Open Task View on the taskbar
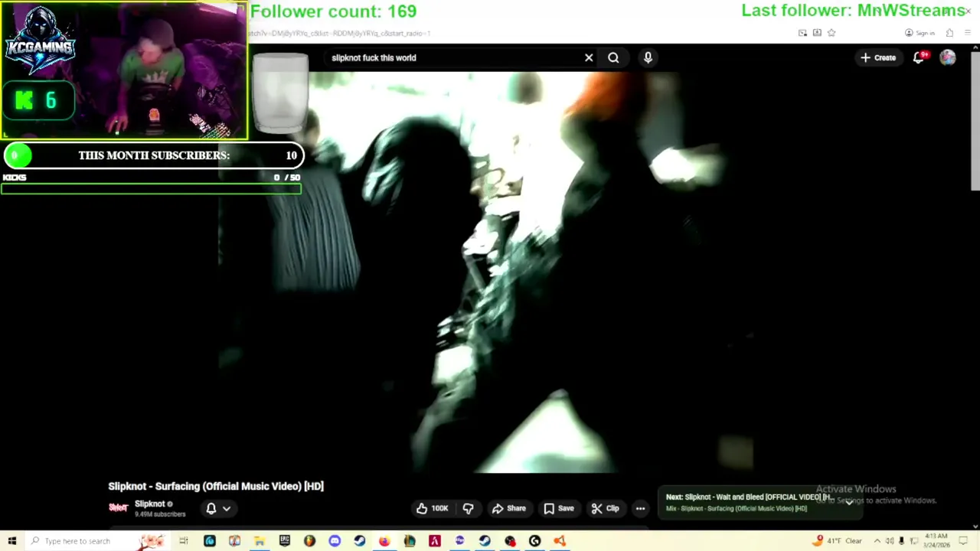This screenshot has height=551, width=980. (184, 541)
